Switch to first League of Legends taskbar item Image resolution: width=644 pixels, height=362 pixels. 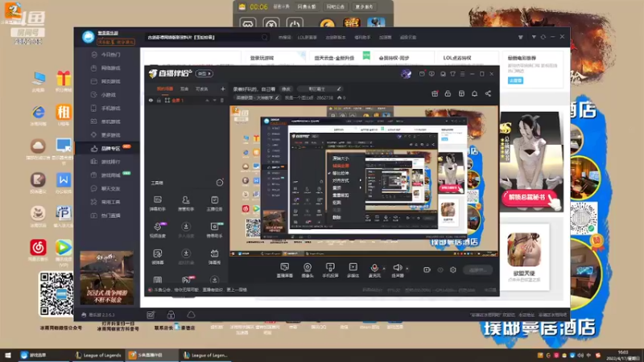pos(98,356)
